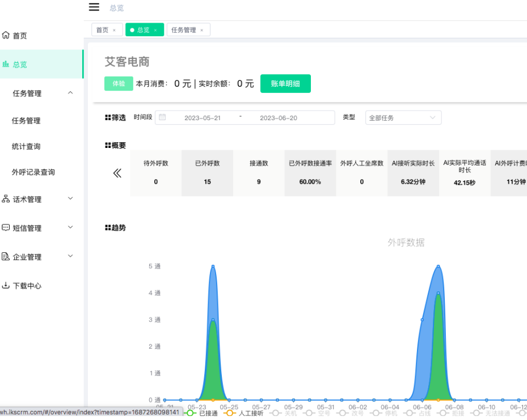
Task: Open 统计查询 in the sidebar menu
Action: tap(26, 147)
